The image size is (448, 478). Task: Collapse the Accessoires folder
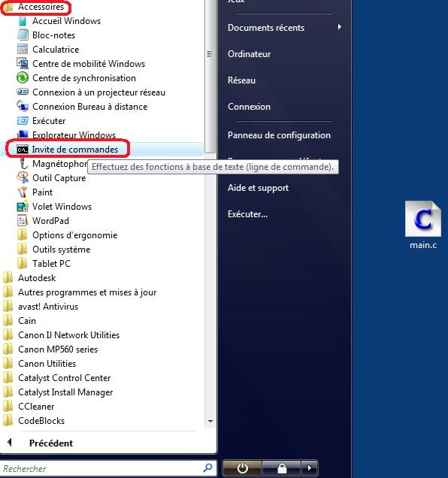[41, 7]
